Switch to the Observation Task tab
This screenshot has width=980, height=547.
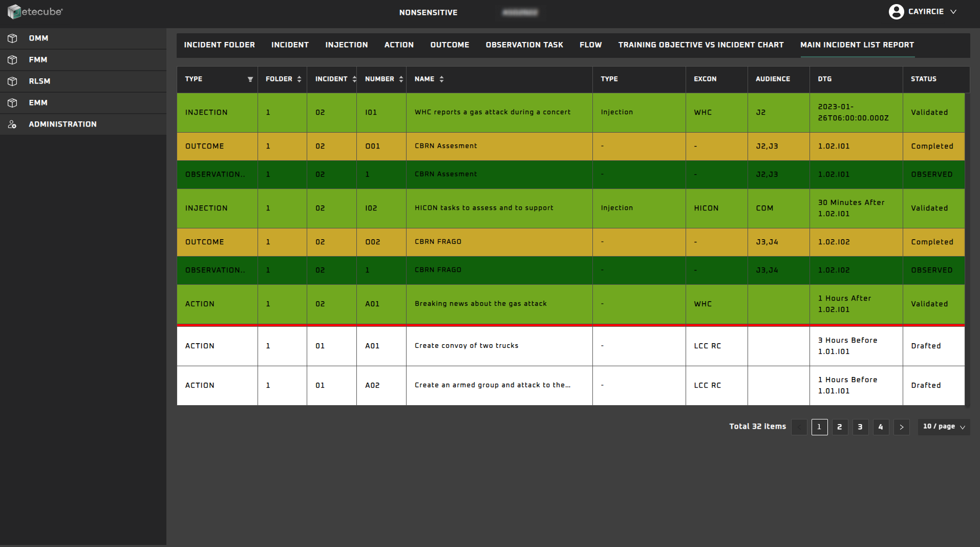click(524, 45)
